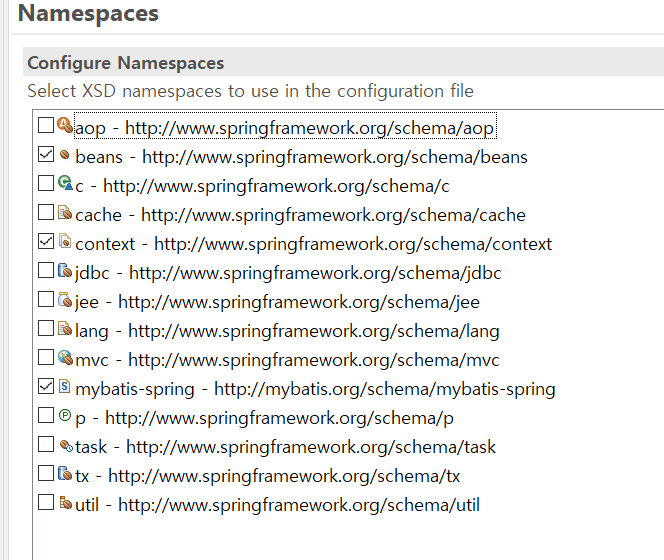Click the mvc namespace globe icon
The height and width of the screenshot is (560, 664).
click(65, 357)
